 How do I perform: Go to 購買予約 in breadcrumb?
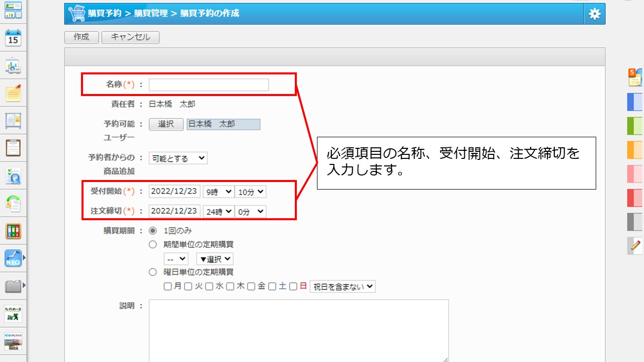(x=105, y=14)
